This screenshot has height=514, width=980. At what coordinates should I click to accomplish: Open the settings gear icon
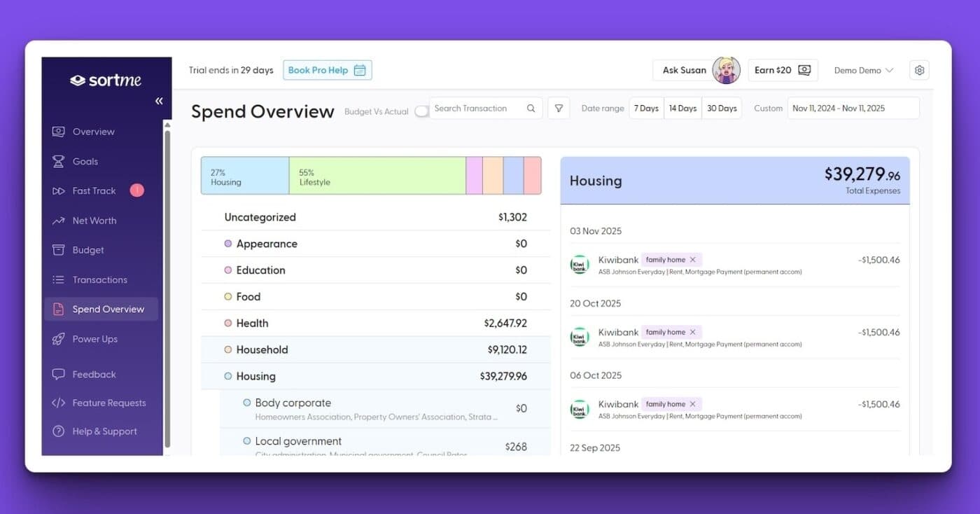(x=919, y=69)
